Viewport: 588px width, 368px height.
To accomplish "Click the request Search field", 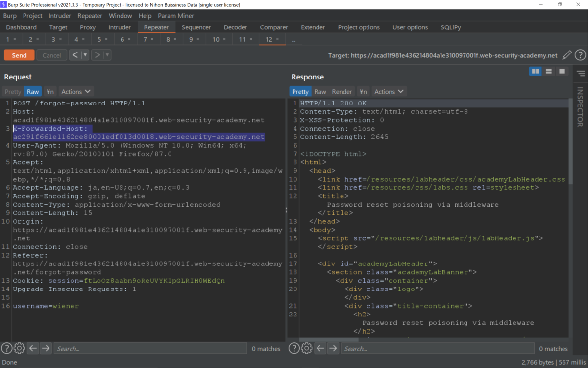I will coord(150,349).
